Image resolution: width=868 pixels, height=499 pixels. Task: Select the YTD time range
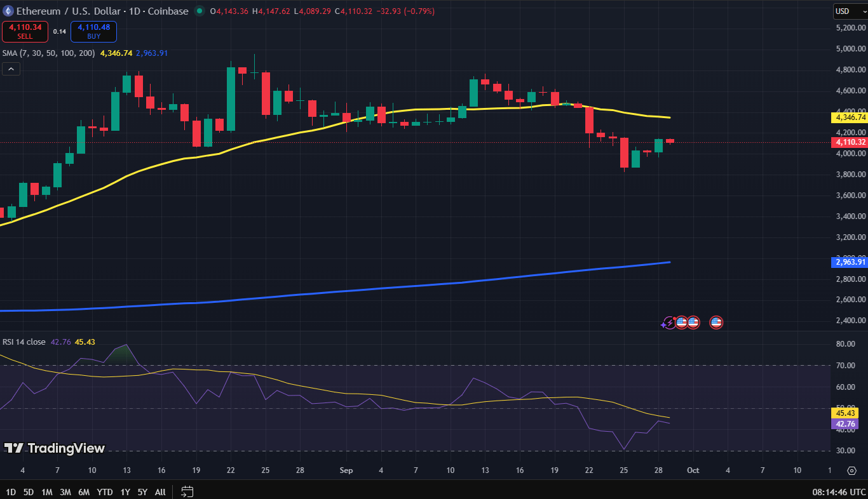[105, 491]
